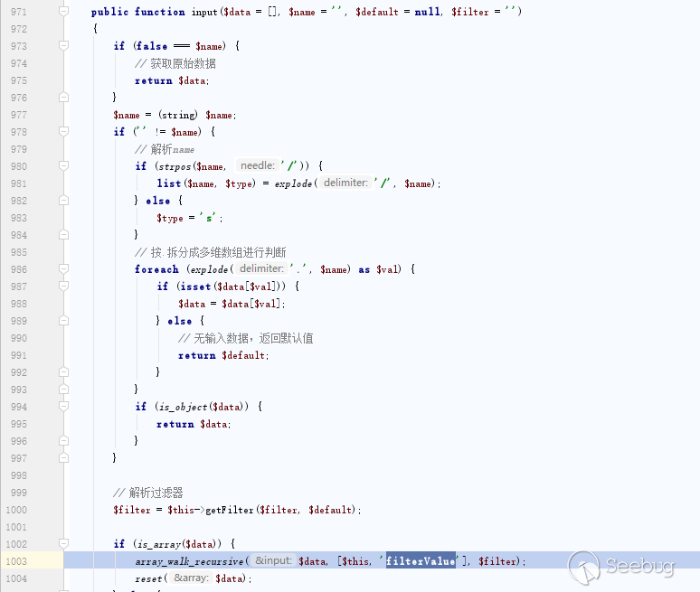Viewport: 700px width, 592px height.
Task: Click is_array function call
Action: 159,544
